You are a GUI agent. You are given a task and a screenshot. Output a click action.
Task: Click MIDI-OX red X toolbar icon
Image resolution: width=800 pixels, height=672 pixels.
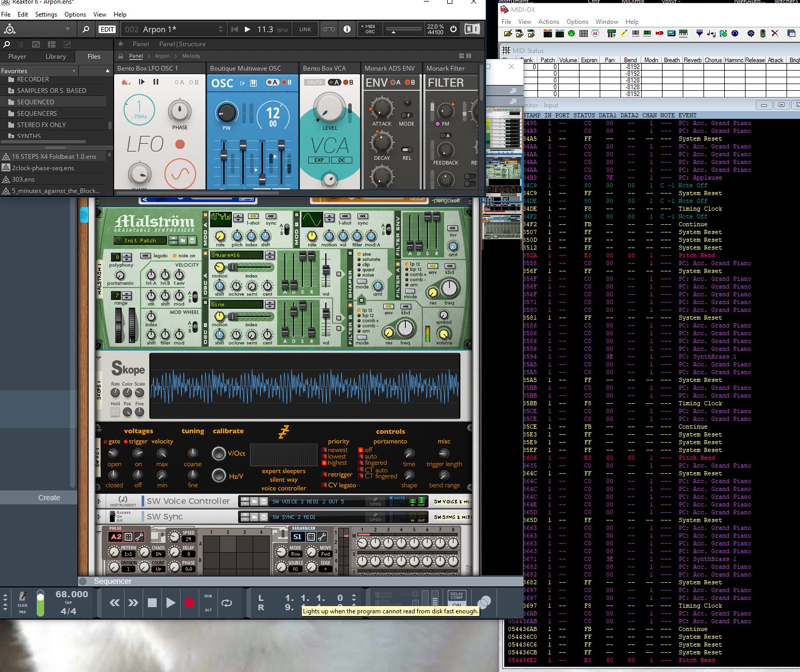(775, 34)
